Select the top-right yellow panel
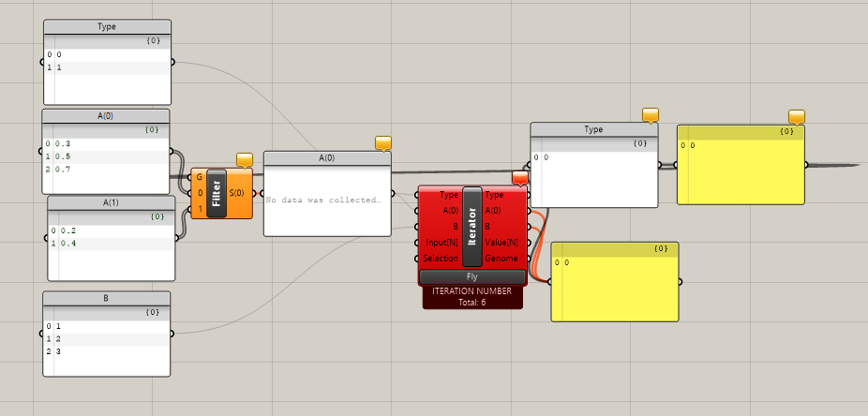This screenshot has height=416, width=868. 741,165
